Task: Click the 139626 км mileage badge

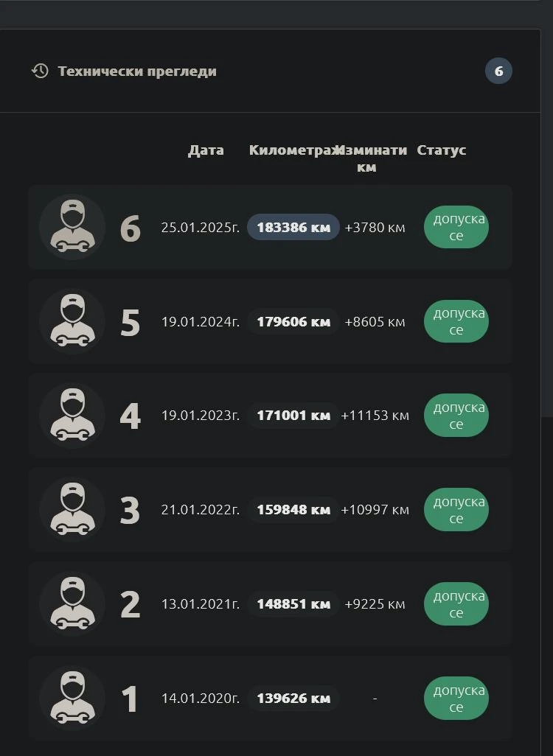Action: [293, 699]
